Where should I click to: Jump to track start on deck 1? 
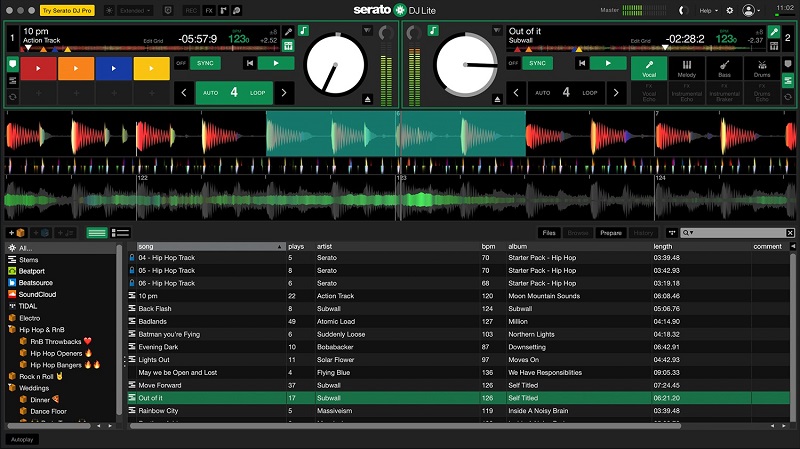coord(250,63)
